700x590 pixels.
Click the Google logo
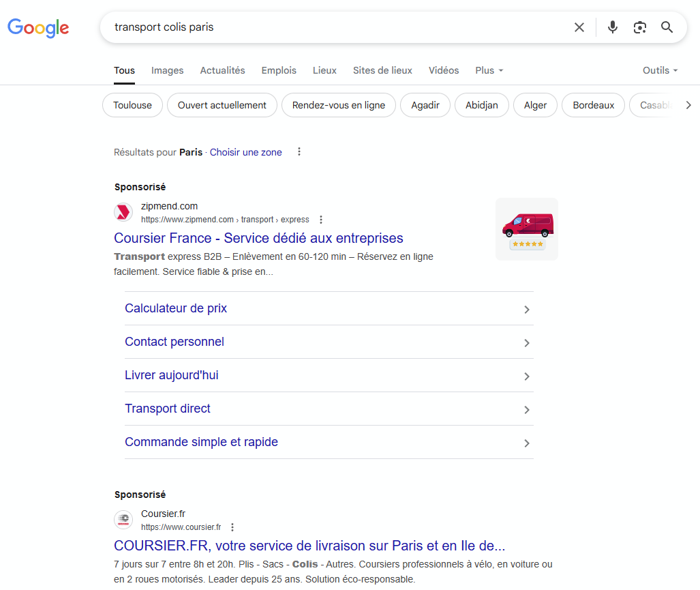[38, 27]
